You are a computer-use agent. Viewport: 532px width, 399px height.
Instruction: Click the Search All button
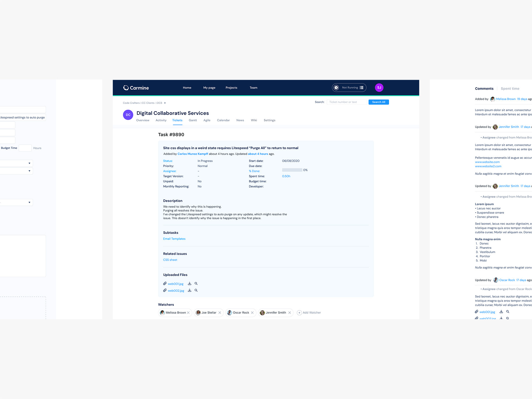[x=379, y=102]
